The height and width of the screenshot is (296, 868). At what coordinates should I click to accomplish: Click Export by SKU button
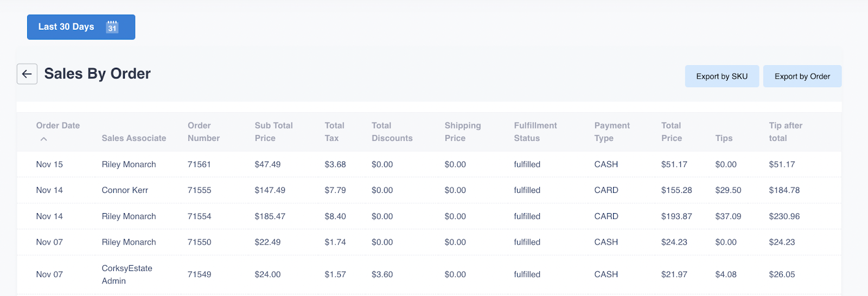(722, 76)
